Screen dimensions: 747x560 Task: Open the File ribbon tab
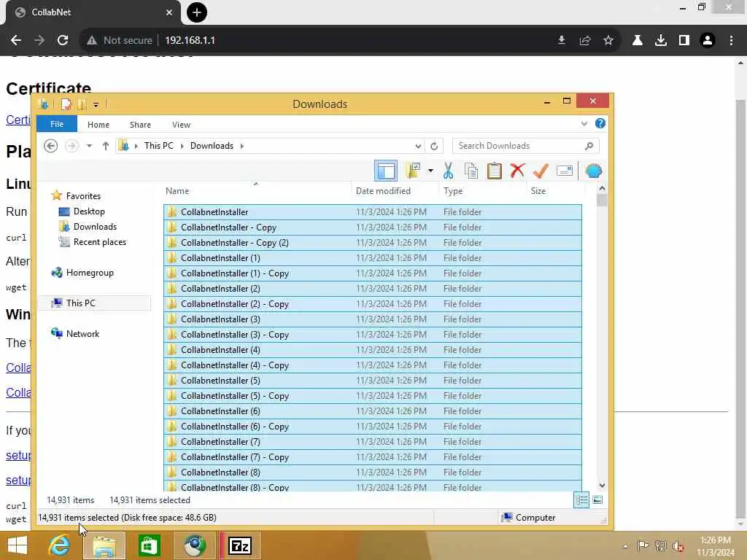[57, 124]
